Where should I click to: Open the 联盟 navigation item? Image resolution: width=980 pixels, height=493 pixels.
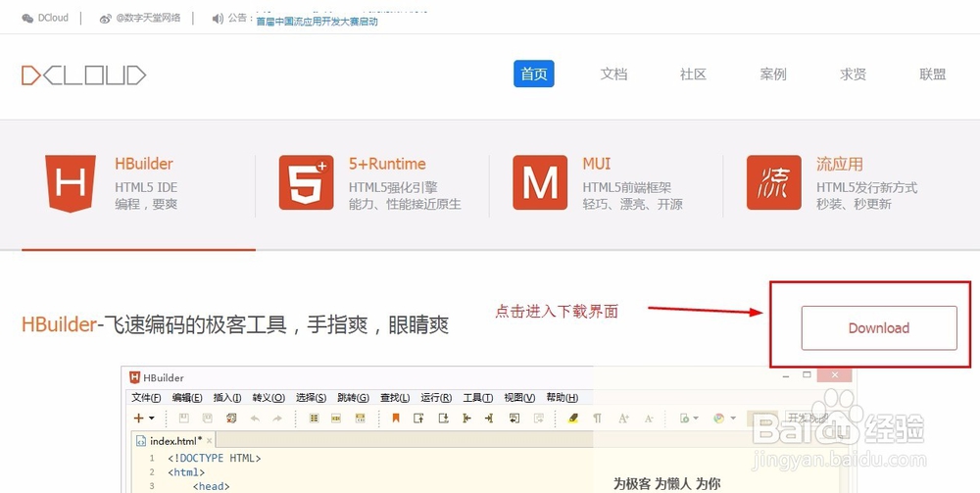click(x=933, y=74)
